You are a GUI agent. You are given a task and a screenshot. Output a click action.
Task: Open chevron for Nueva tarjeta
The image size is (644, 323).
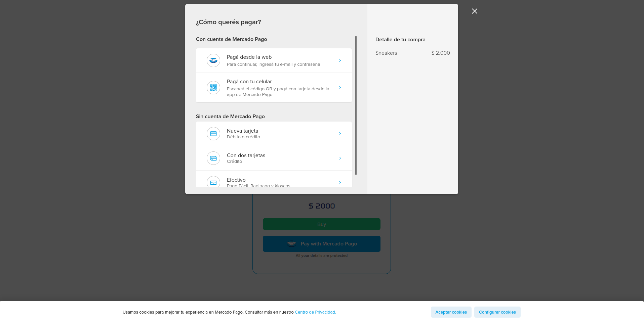click(x=340, y=134)
